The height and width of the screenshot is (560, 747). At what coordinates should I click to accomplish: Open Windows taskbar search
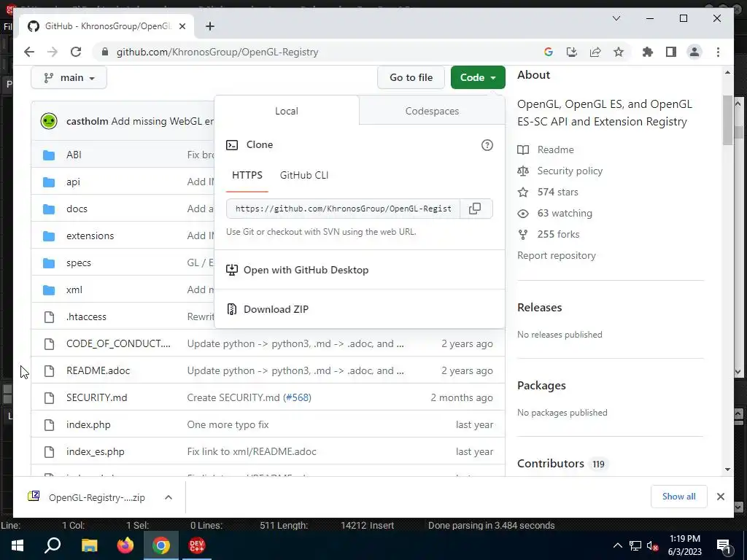pos(53,545)
